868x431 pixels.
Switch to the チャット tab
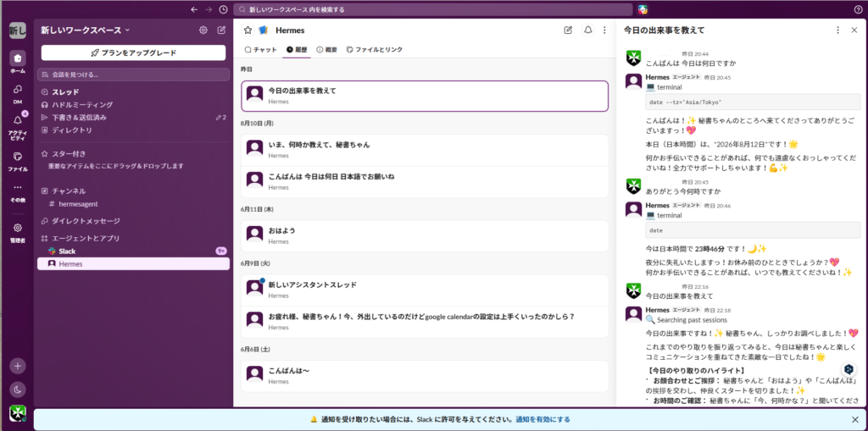click(x=261, y=50)
